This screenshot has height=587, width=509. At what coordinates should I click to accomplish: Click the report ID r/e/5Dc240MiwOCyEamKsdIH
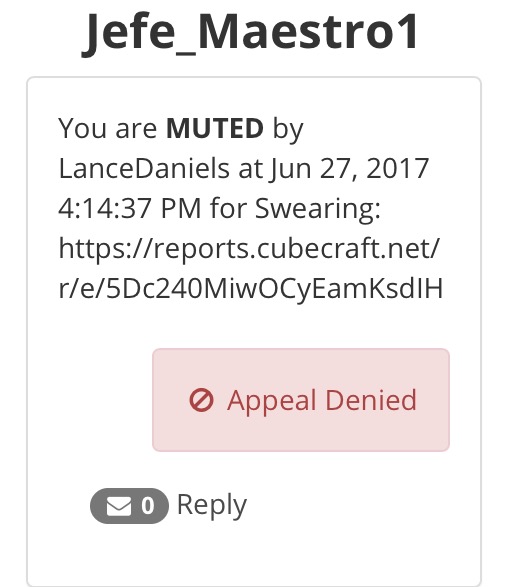[251, 289]
